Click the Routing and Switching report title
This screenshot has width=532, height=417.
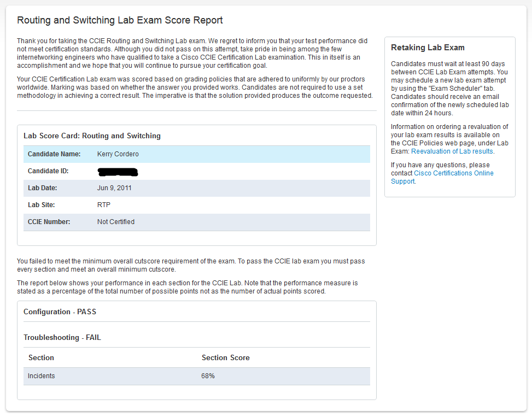120,21
